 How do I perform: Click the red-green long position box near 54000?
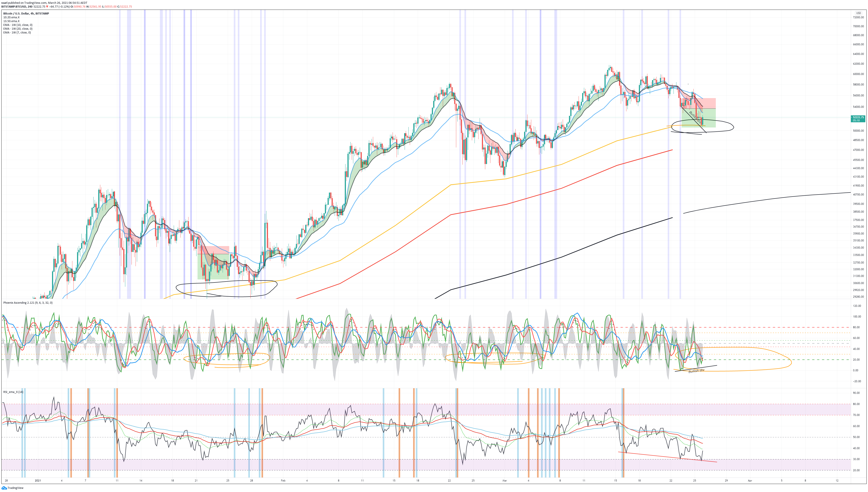pyautogui.click(x=698, y=113)
